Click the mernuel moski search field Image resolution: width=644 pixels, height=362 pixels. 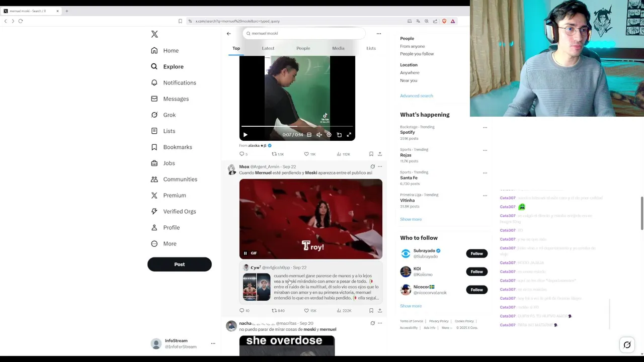304,33
